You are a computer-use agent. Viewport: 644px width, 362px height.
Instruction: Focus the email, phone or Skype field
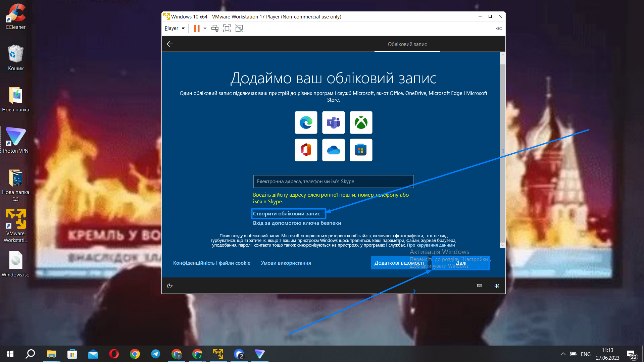pos(333,182)
